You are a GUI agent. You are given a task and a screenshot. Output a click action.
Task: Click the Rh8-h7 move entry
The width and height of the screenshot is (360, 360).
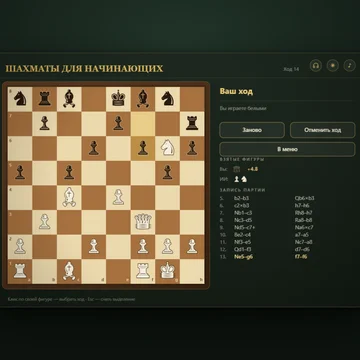click(x=303, y=213)
